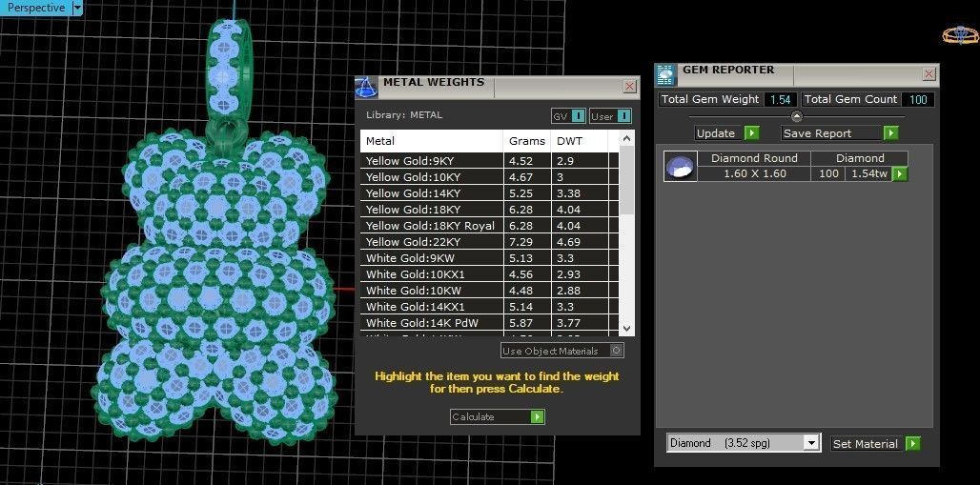The width and height of the screenshot is (980, 485).
Task: Select the White Gold:10KX1 row
Action: tap(489, 274)
